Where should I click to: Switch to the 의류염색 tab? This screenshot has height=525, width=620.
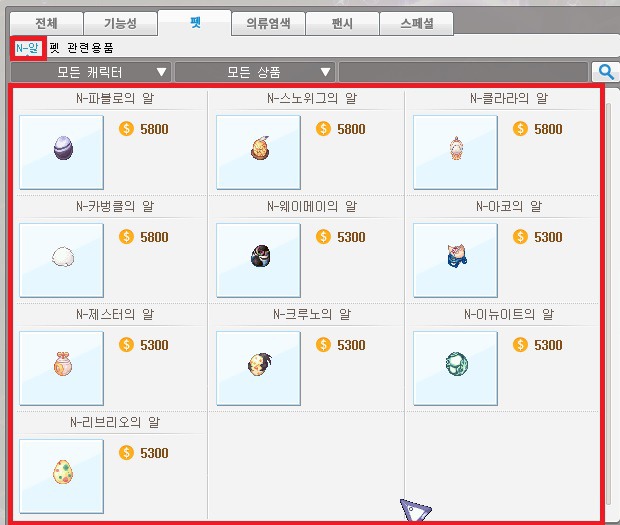[268, 23]
